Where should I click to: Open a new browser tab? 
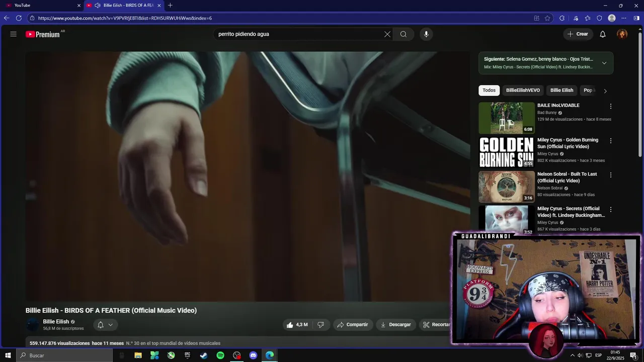click(x=170, y=6)
